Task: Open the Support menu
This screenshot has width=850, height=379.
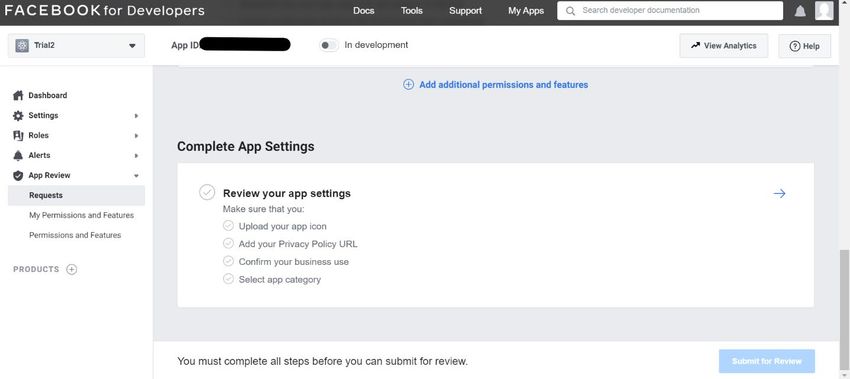Action: tap(466, 11)
